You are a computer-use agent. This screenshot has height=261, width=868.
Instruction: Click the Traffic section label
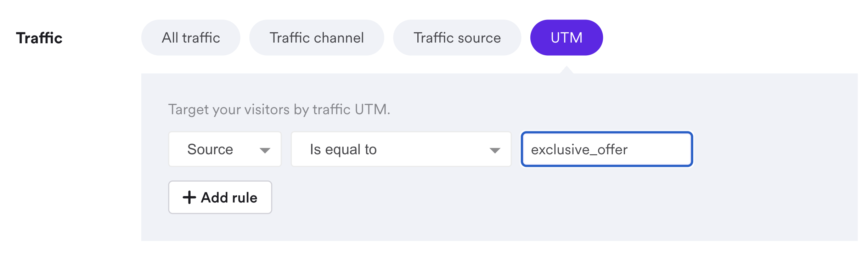pos(40,37)
